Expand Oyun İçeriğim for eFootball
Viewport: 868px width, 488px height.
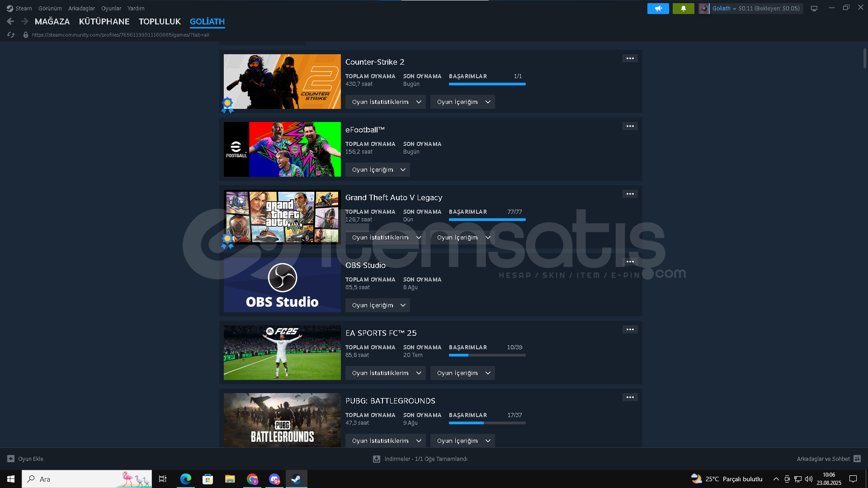tap(377, 169)
